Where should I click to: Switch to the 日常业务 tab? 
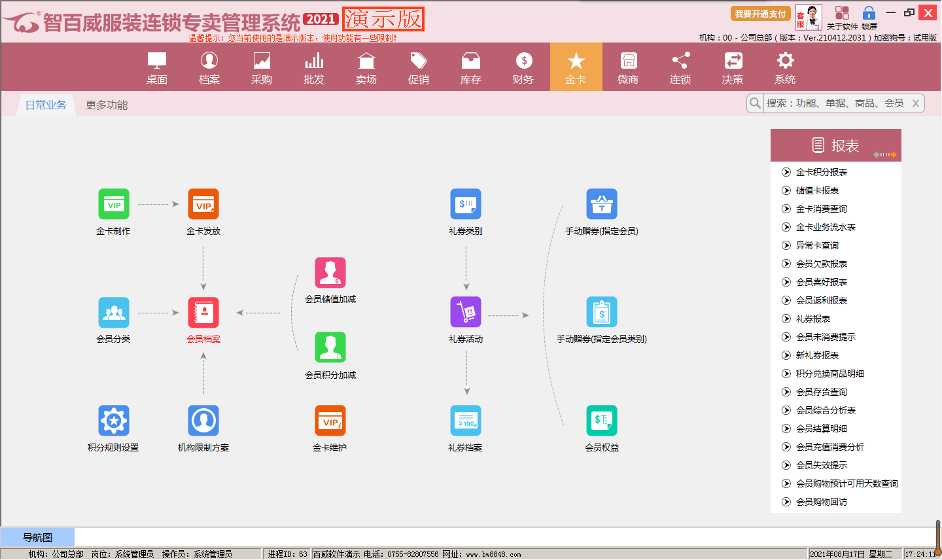(x=46, y=105)
